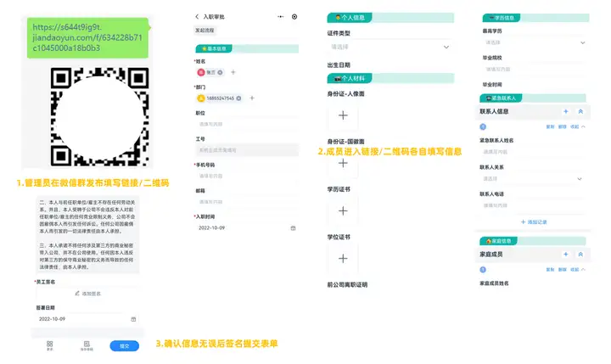Open calendar icon for 签署日期
The image size is (611, 364).
point(133,319)
